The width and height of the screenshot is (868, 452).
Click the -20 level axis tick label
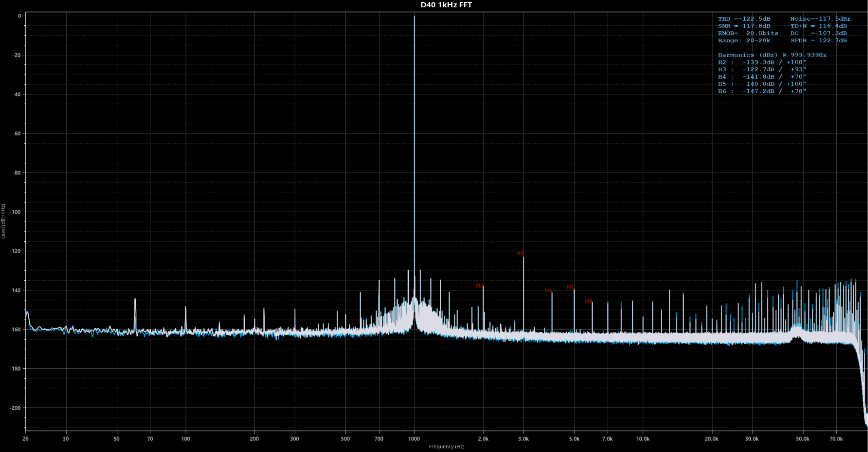(17, 55)
